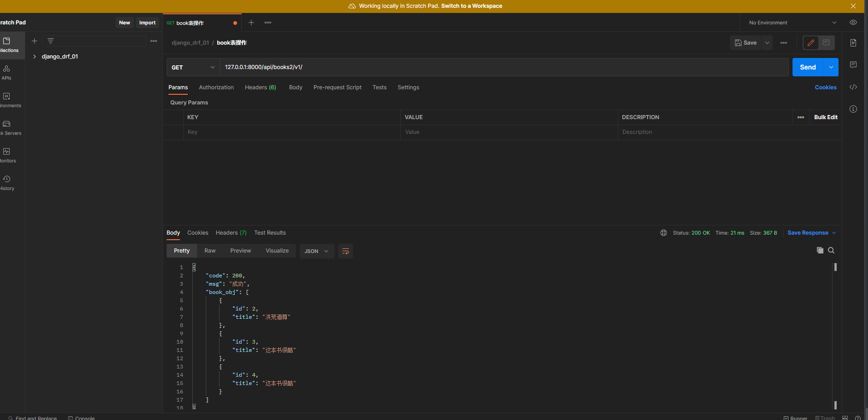The image size is (868, 420).
Task: Select the GET book表操作 request tab
Action: (x=202, y=23)
